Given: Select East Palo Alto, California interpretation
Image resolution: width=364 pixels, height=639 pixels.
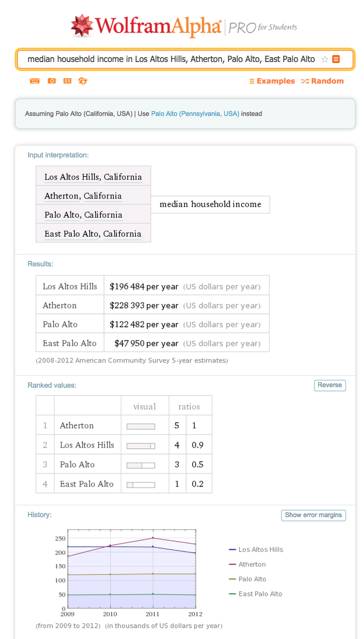Looking at the screenshot, I should point(93,233).
